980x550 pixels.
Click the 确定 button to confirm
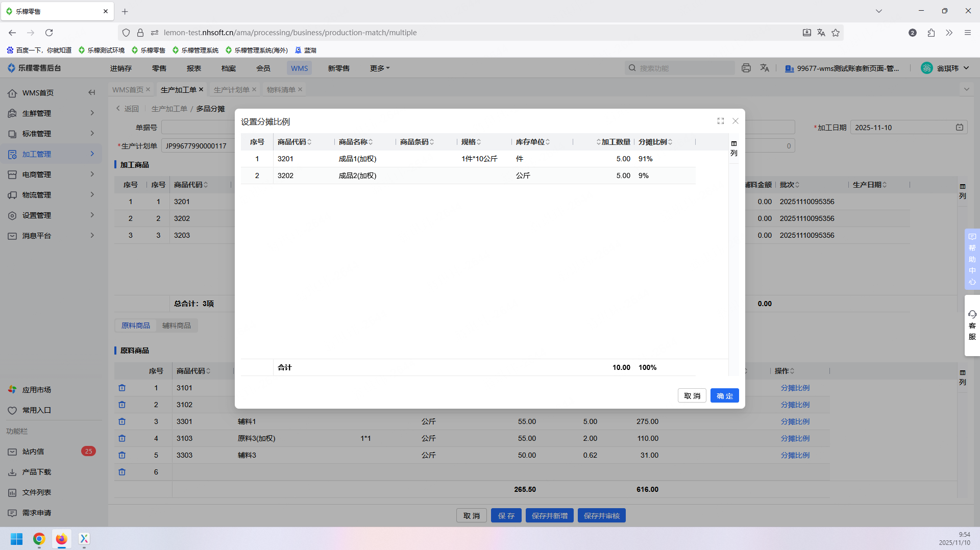(724, 396)
